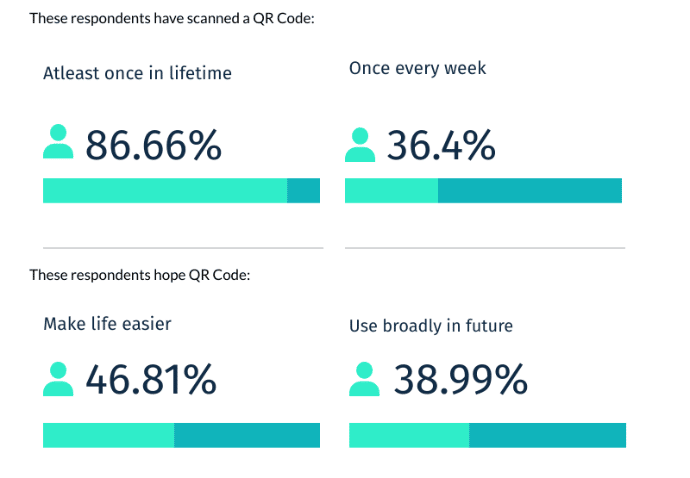The width and height of the screenshot is (690, 478).
Task: Select the 'Use broadly in future' label
Action: point(430,326)
